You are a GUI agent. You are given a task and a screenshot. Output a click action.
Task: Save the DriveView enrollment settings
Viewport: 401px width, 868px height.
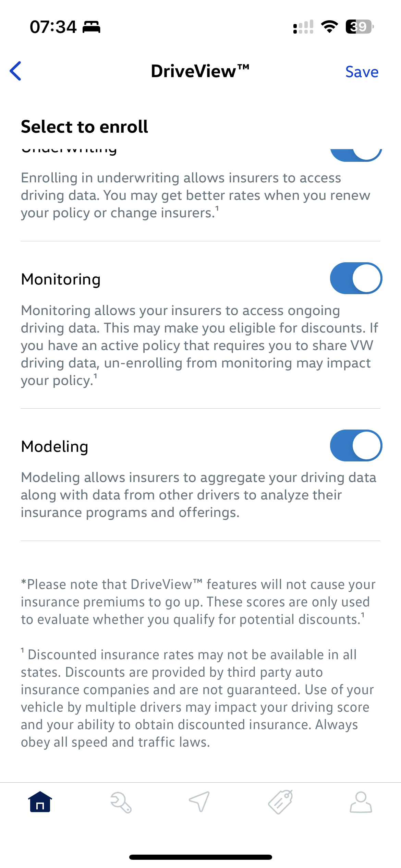[x=362, y=72]
